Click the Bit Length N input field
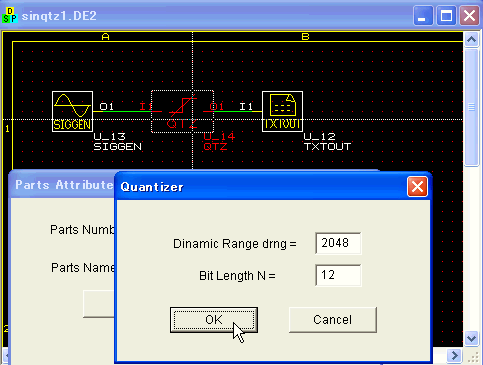The height and width of the screenshot is (365, 483). pyautogui.click(x=338, y=275)
